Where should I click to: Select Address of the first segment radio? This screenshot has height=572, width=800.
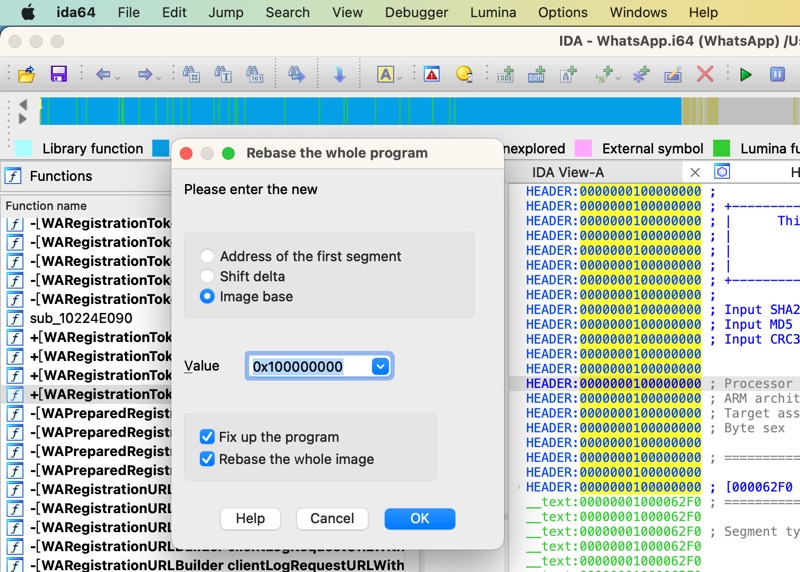[207, 256]
